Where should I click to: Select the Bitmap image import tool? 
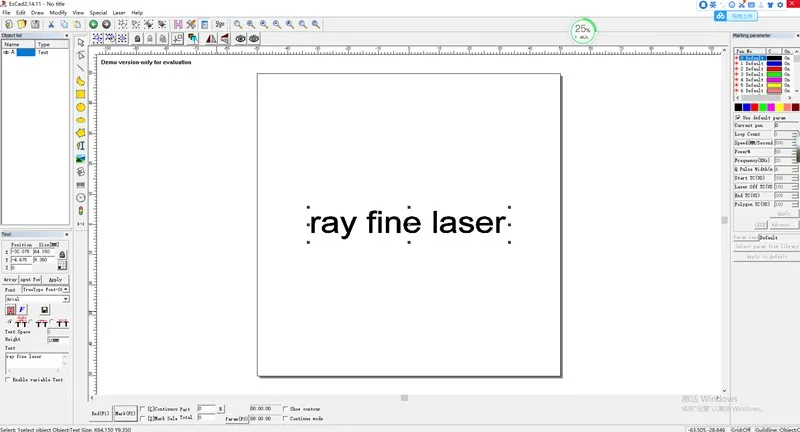(x=81, y=159)
